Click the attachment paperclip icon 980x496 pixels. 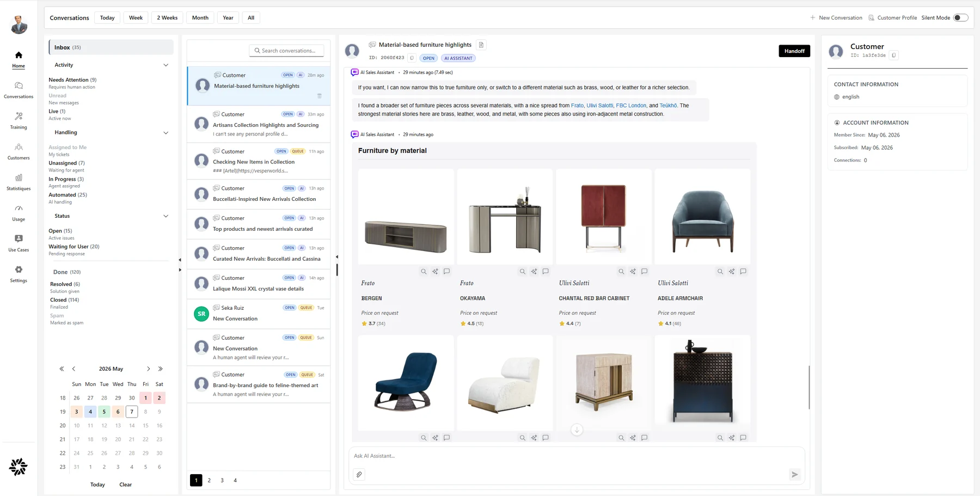pyautogui.click(x=359, y=474)
